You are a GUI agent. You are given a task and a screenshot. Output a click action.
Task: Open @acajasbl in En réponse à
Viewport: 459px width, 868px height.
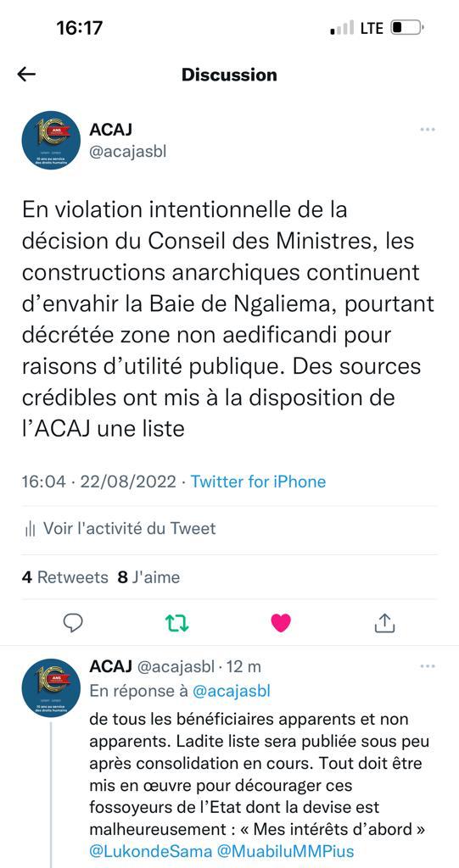click(231, 691)
